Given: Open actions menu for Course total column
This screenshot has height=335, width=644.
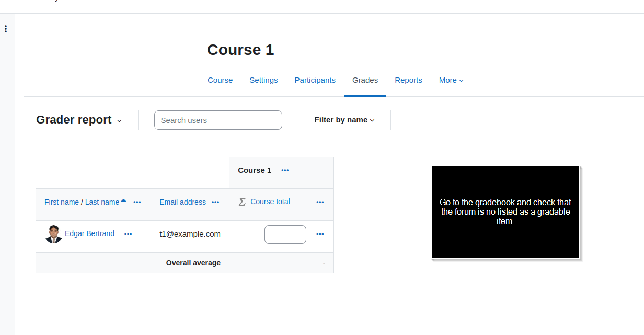Looking at the screenshot, I should pyautogui.click(x=320, y=202).
